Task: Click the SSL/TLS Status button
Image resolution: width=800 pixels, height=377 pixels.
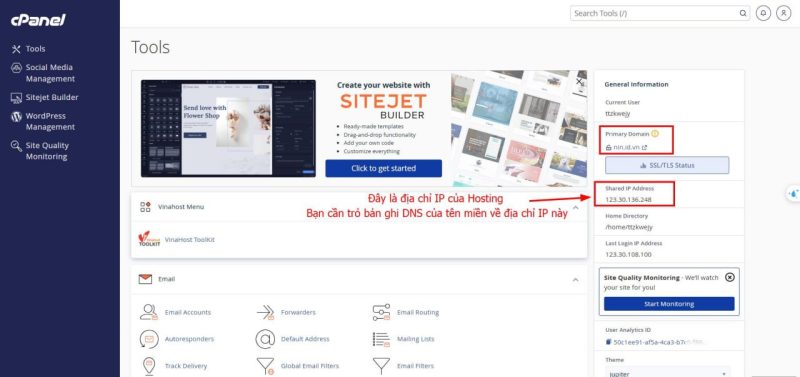Action: [667, 165]
